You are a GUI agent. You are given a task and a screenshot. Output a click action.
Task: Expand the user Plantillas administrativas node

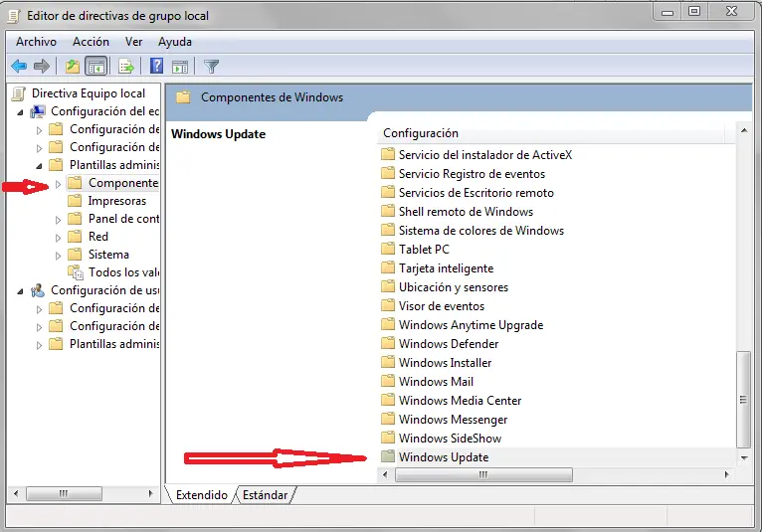[x=40, y=345]
